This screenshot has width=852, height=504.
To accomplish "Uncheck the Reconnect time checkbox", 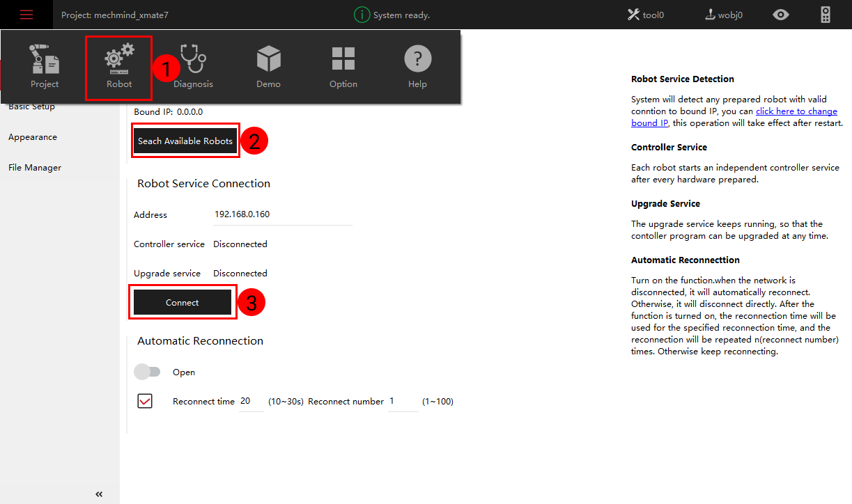I will pos(145,401).
